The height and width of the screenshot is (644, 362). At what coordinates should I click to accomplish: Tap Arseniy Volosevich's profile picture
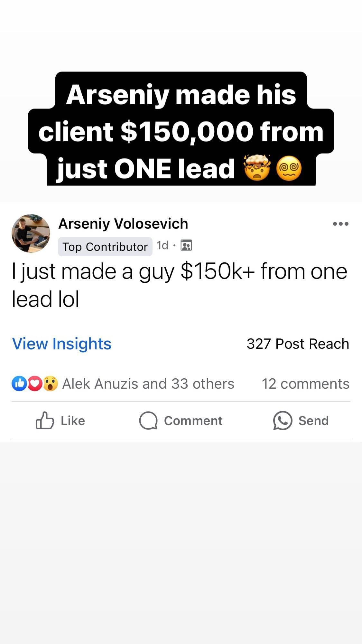coord(31,233)
